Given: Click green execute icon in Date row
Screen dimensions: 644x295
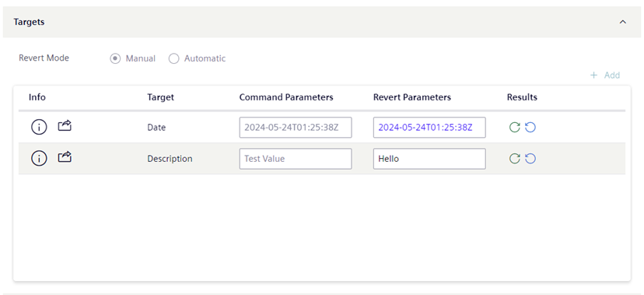Looking at the screenshot, I should 515,128.
